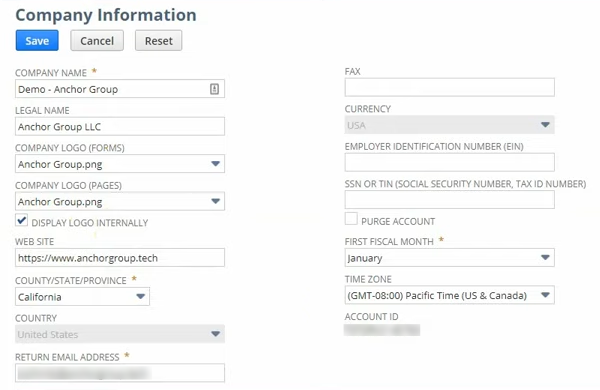Click the Currency dropdown arrow
This screenshot has height=390, width=600.
tap(545, 125)
